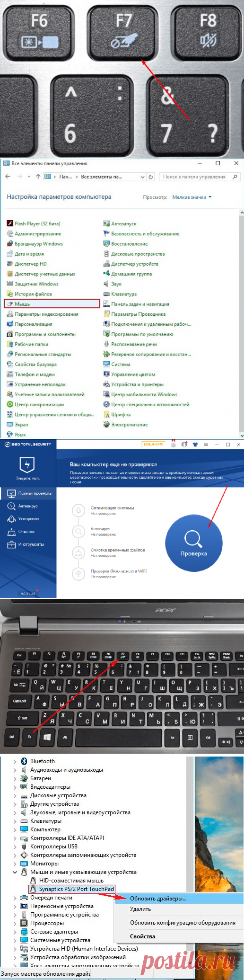Viewport: 244px width, 980px height.
Task: Collapse Мыши и иные указывающие устройства
Action: 15,872
